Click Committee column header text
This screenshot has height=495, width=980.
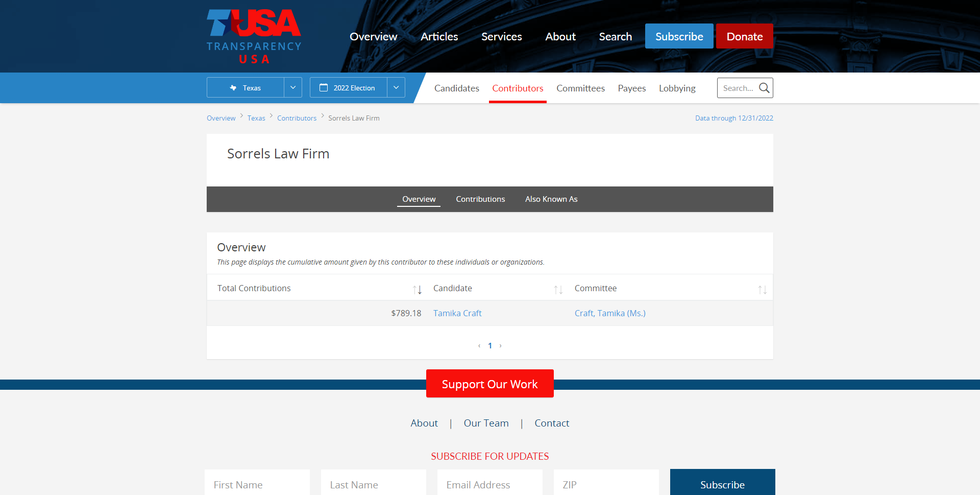click(595, 288)
